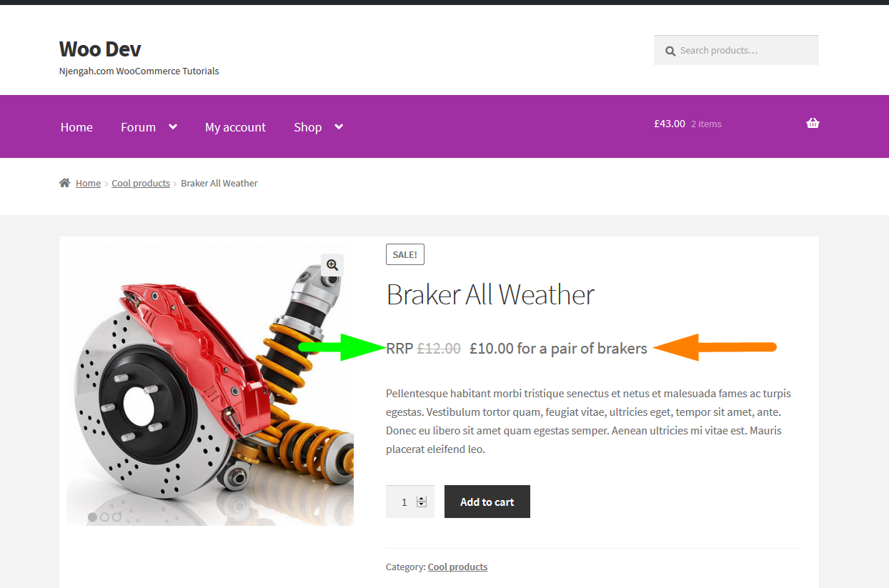Open the Cool products category link
Screen dimensions: 889x588
click(457, 567)
